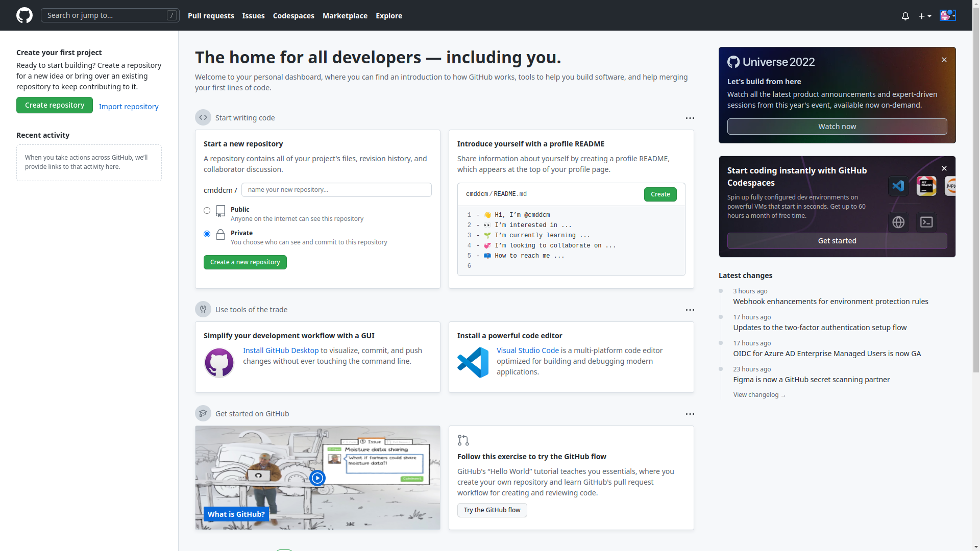
Task: Dismiss the Codespaces promo card
Action: 944,168
